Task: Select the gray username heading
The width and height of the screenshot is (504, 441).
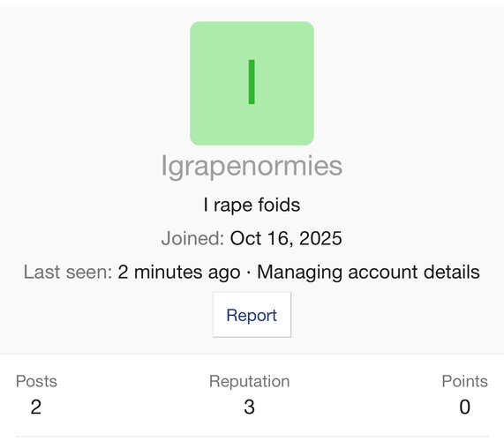Action: pos(252,167)
